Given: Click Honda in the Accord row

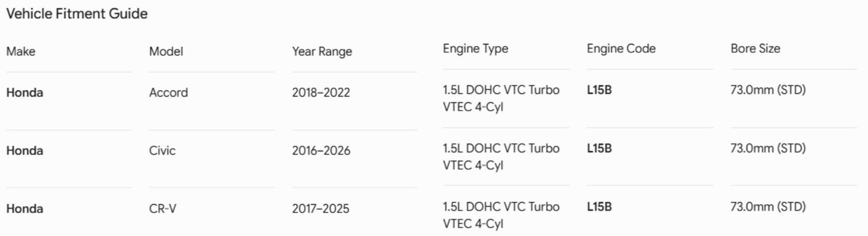Looking at the screenshot, I should [25, 92].
